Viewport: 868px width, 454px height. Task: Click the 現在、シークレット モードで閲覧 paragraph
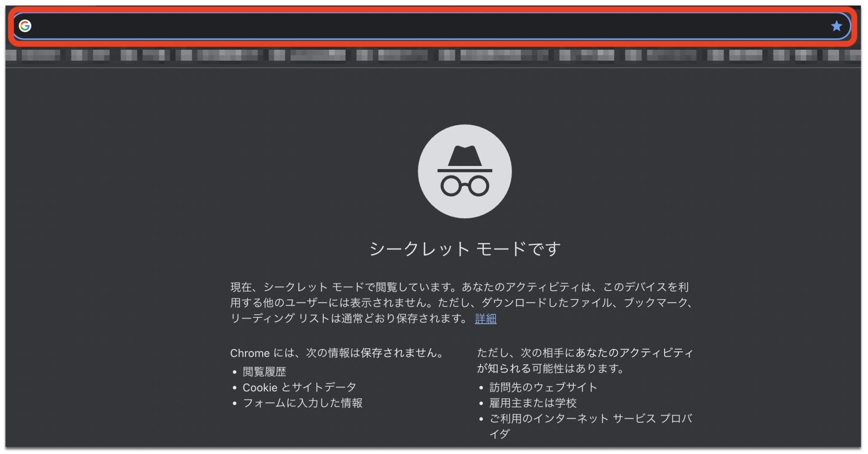point(461,303)
